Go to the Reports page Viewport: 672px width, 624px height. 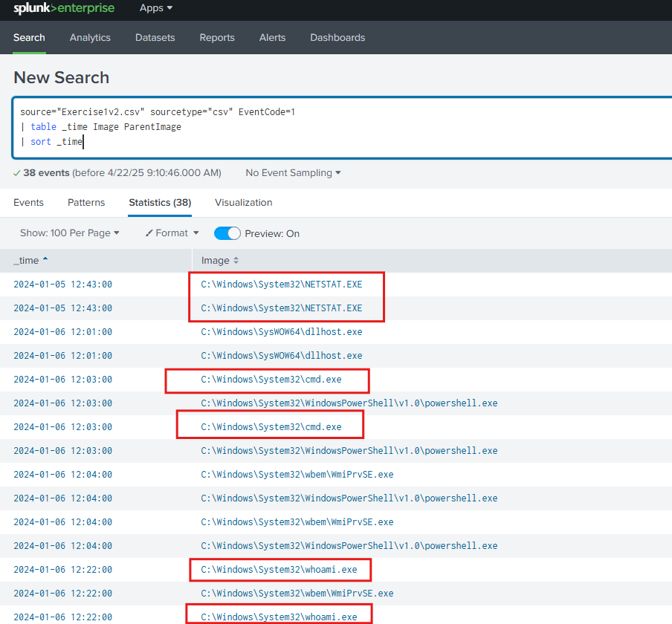216,38
